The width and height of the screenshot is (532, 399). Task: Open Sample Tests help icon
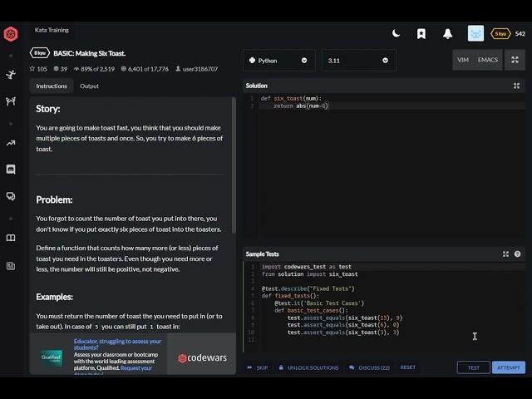(517, 254)
